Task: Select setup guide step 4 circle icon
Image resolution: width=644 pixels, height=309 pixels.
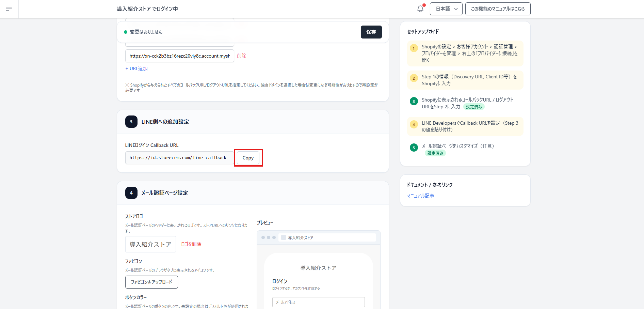Action: click(x=414, y=125)
